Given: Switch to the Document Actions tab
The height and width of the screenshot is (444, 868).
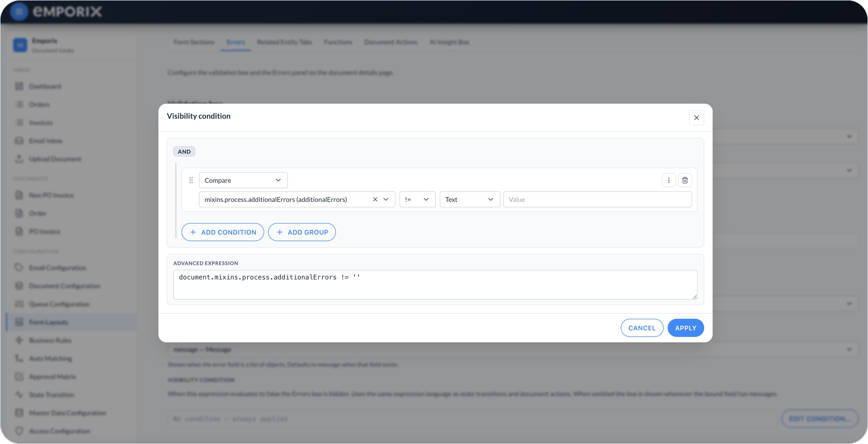Looking at the screenshot, I should pyautogui.click(x=391, y=42).
